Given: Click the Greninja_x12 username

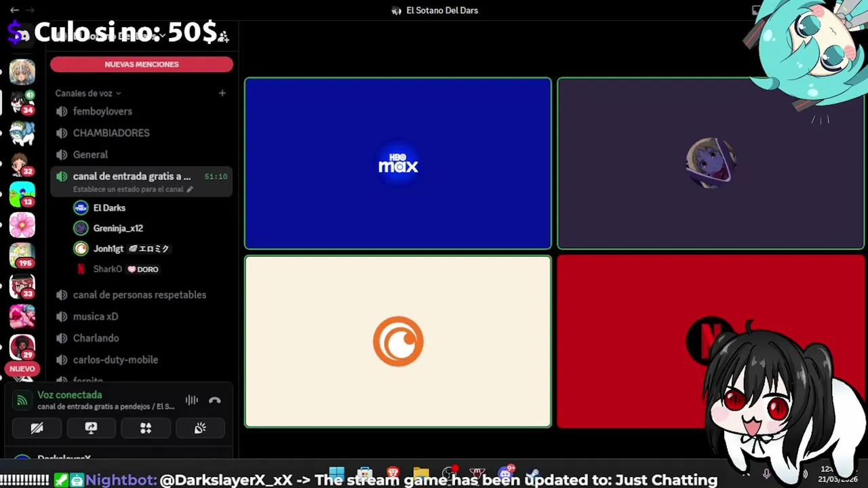Looking at the screenshot, I should click(118, 228).
